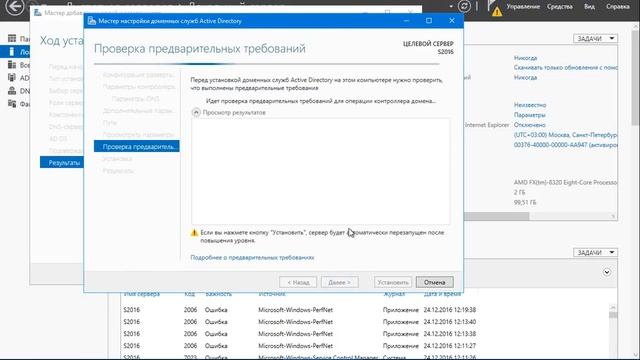The width and height of the screenshot is (640, 360).
Task: Click the 'Параметры' link in properties
Action: [529, 115]
